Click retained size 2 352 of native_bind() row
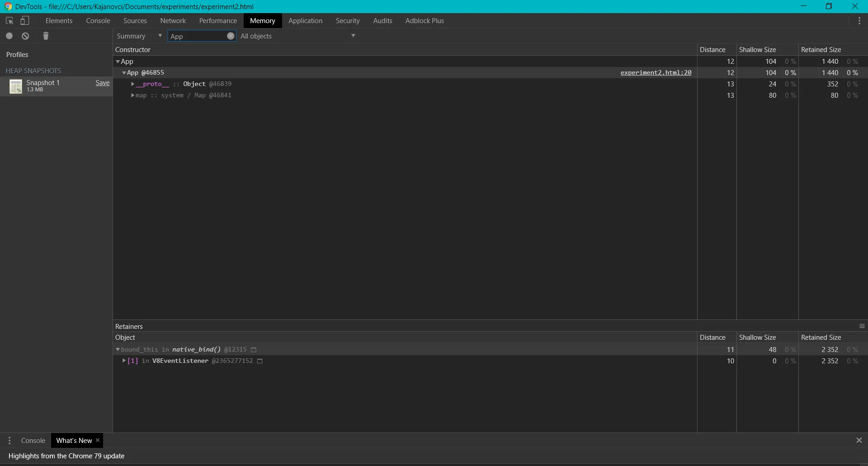Image resolution: width=868 pixels, height=466 pixels. click(x=830, y=350)
